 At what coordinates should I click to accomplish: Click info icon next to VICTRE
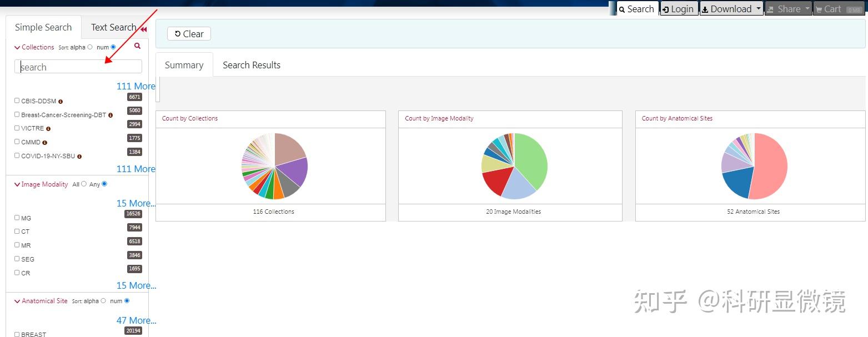(48, 129)
